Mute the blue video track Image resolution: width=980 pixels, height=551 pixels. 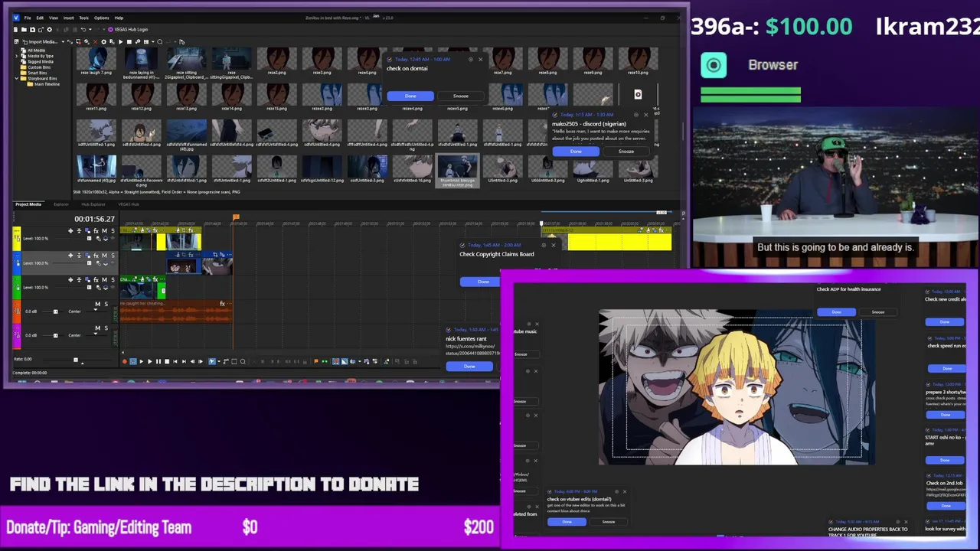pyautogui.click(x=104, y=256)
